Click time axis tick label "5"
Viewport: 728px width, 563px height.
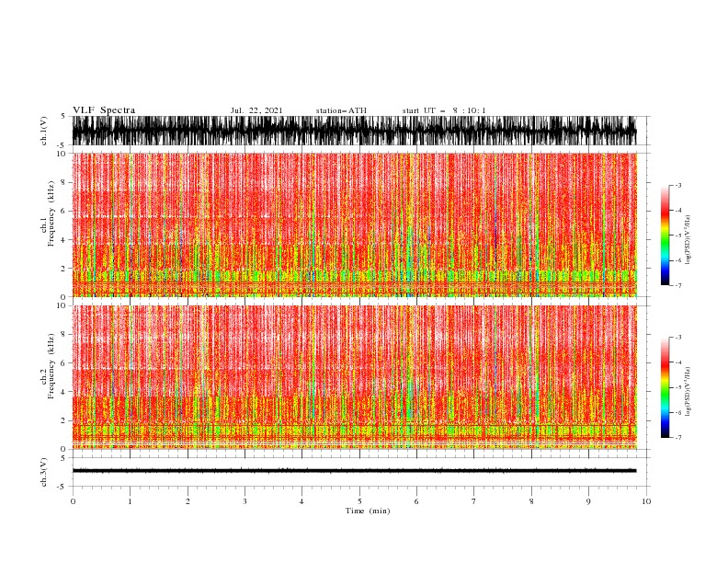pyautogui.click(x=359, y=501)
